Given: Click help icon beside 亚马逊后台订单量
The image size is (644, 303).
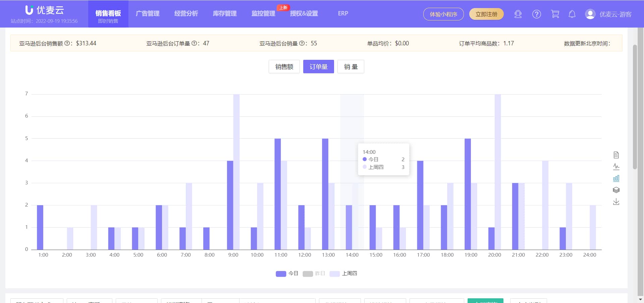Looking at the screenshot, I should [x=194, y=43].
